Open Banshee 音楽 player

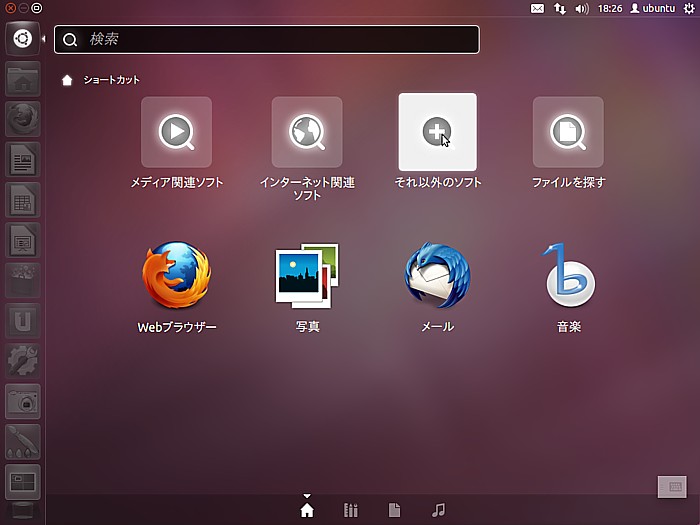[568, 275]
